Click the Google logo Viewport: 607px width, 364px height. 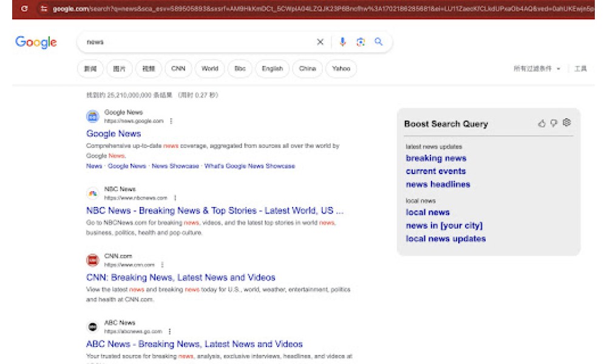click(x=36, y=42)
